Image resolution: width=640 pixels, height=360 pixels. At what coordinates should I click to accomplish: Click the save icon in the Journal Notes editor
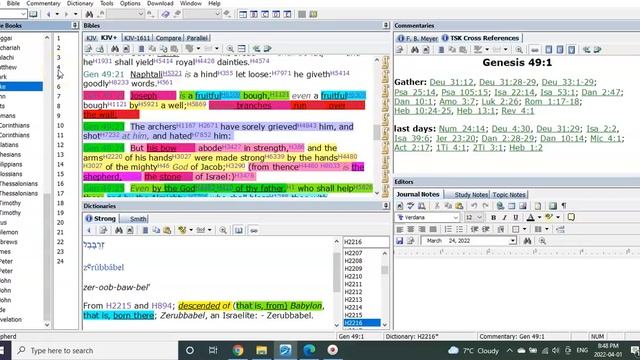pyautogui.click(x=400, y=241)
